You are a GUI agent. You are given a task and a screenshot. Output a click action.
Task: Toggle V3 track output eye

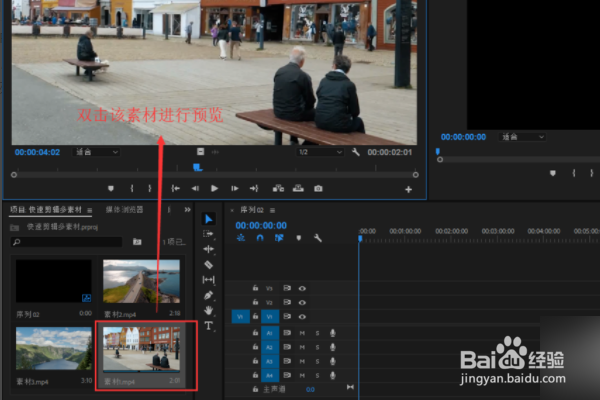point(302,288)
